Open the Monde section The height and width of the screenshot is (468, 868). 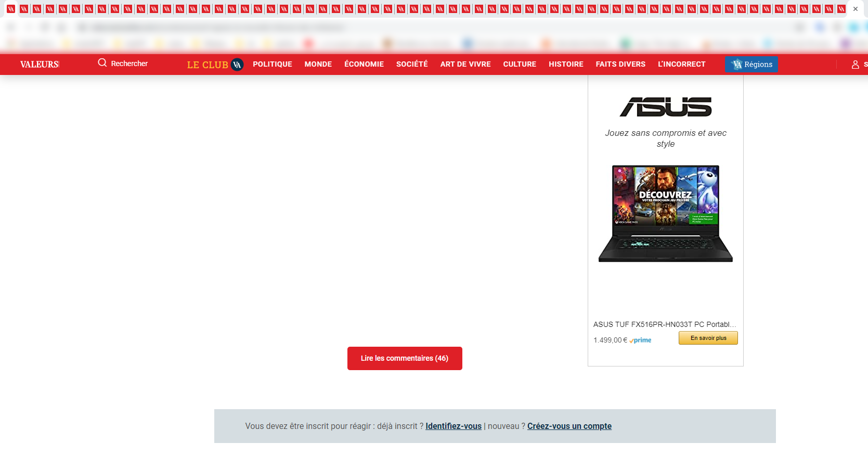(x=318, y=64)
